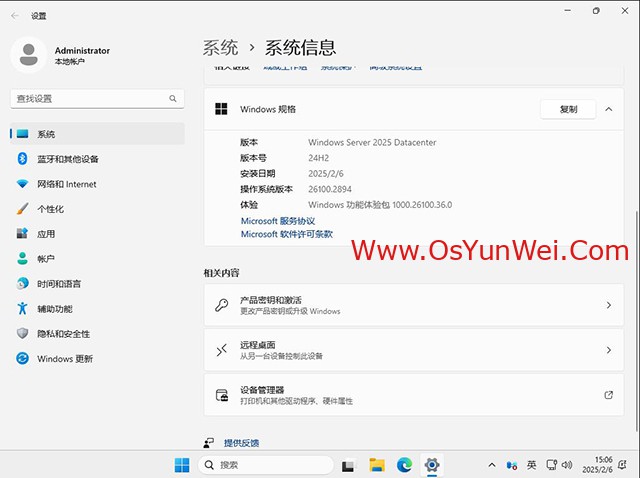Click the taskbar 搜索 box
This screenshot has width=640, height=478.
click(266, 465)
